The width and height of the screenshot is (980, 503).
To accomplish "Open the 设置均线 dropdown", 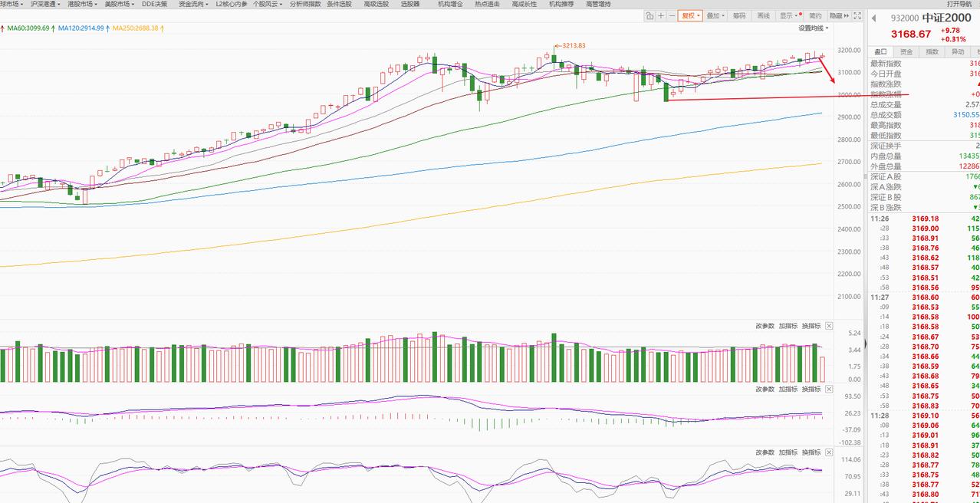I will pos(814,28).
